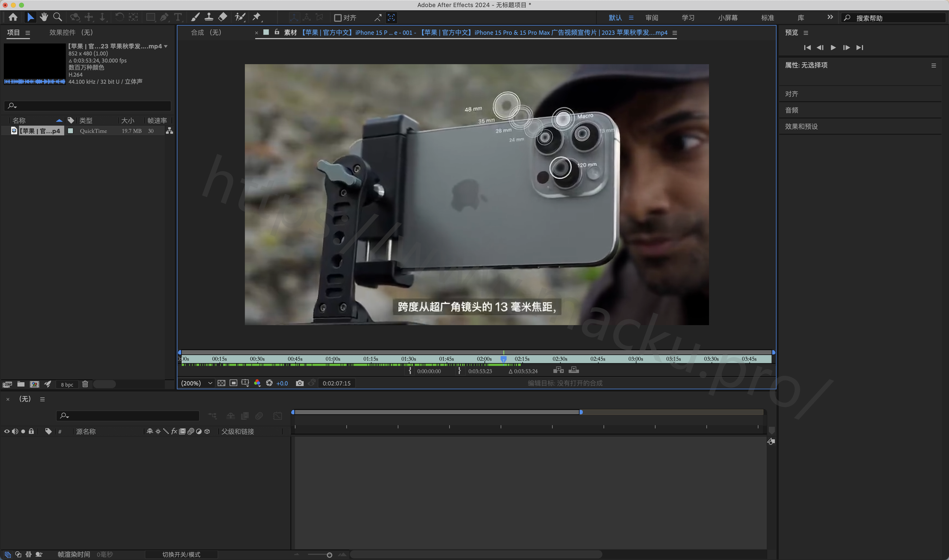Switch to the 学习 workspace
Image resolution: width=949 pixels, height=560 pixels.
688,18
